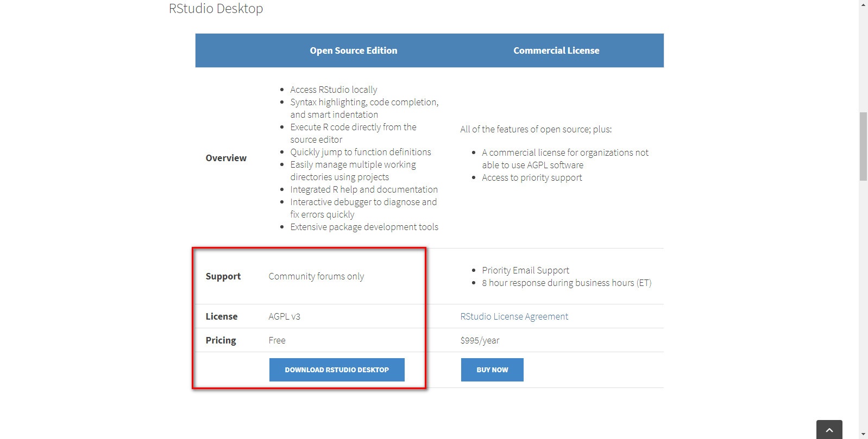Click the AGPL v3 license text
The height and width of the screenshot is (439, 868).
tap(284, 316)
